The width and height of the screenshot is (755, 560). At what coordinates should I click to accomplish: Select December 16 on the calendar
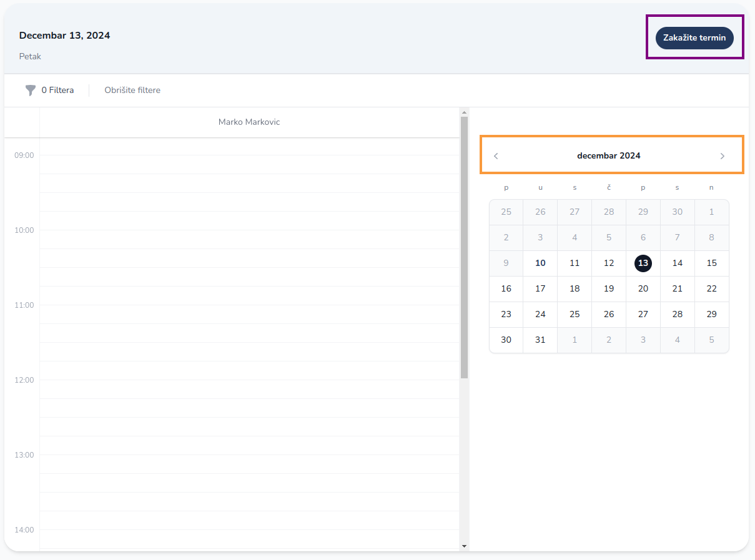pyautogui.click(x=506, y=289)
